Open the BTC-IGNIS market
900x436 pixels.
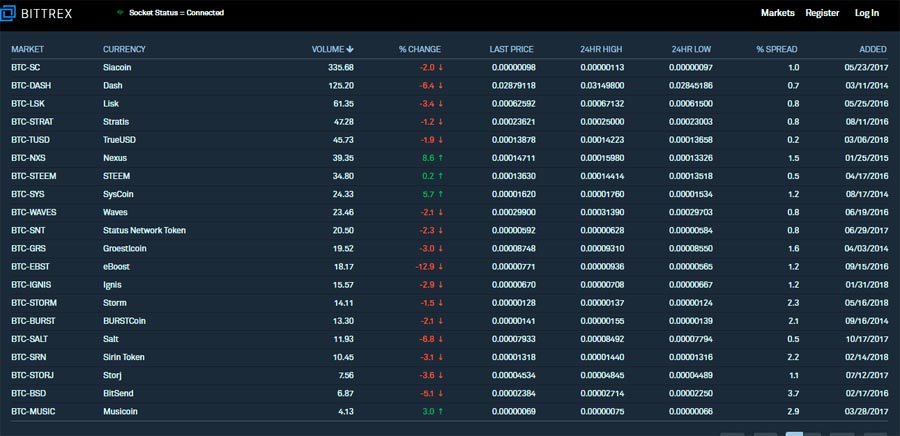pos(32,285)
